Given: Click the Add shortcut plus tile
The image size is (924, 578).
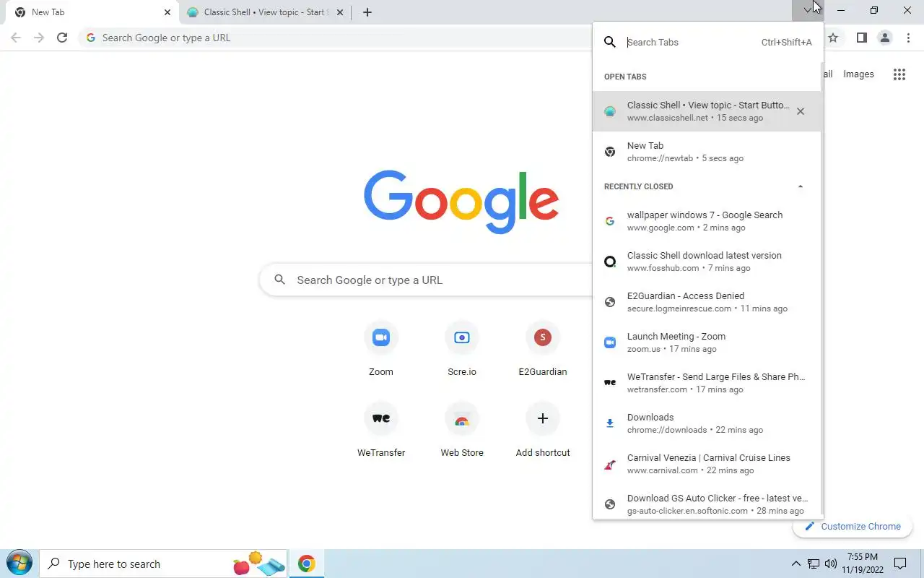Looking at the screenshot, I should 543,430.
